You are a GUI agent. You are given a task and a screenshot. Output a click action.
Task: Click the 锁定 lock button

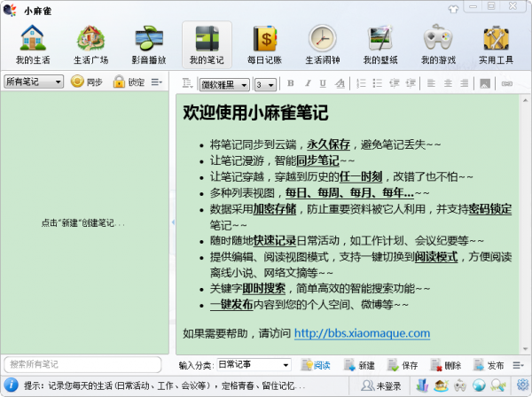point(129,82)
